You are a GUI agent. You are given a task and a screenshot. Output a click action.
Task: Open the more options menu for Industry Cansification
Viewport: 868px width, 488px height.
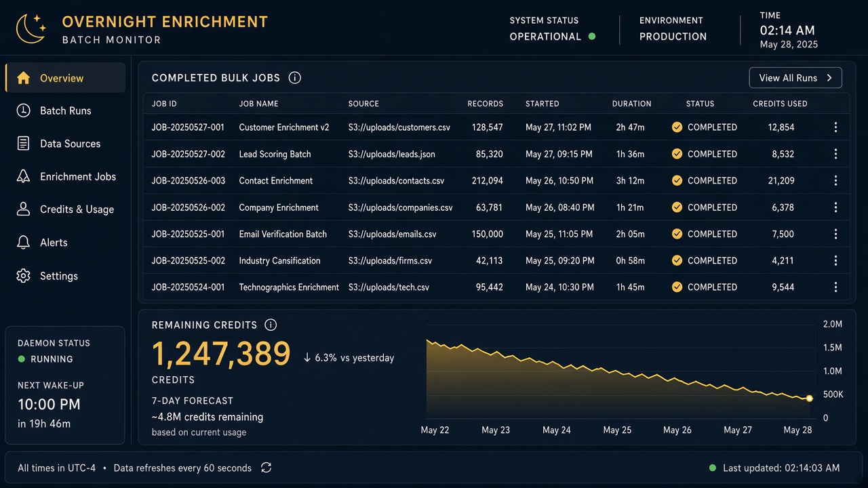coord(835,260)
